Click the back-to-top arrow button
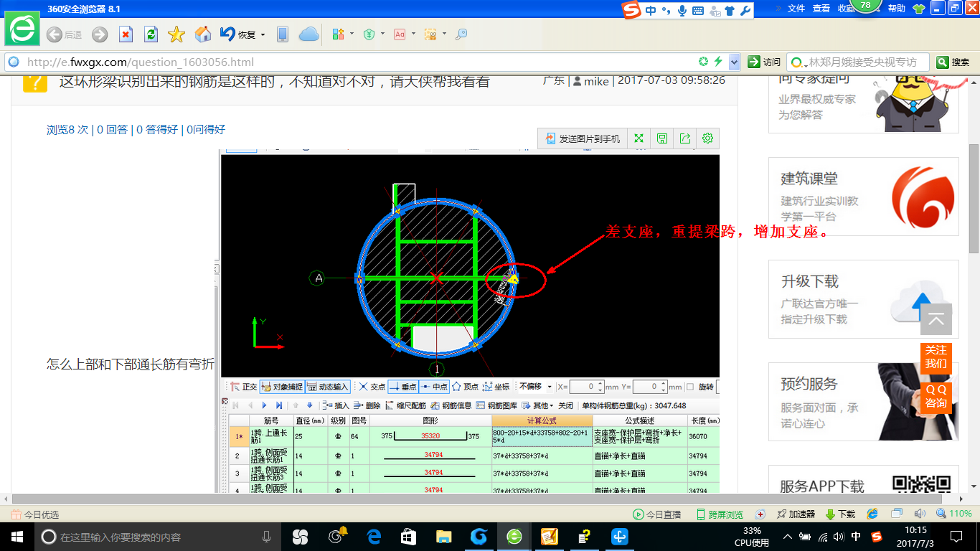This screenshot has height=551, width=980. [x=936, y=319]
